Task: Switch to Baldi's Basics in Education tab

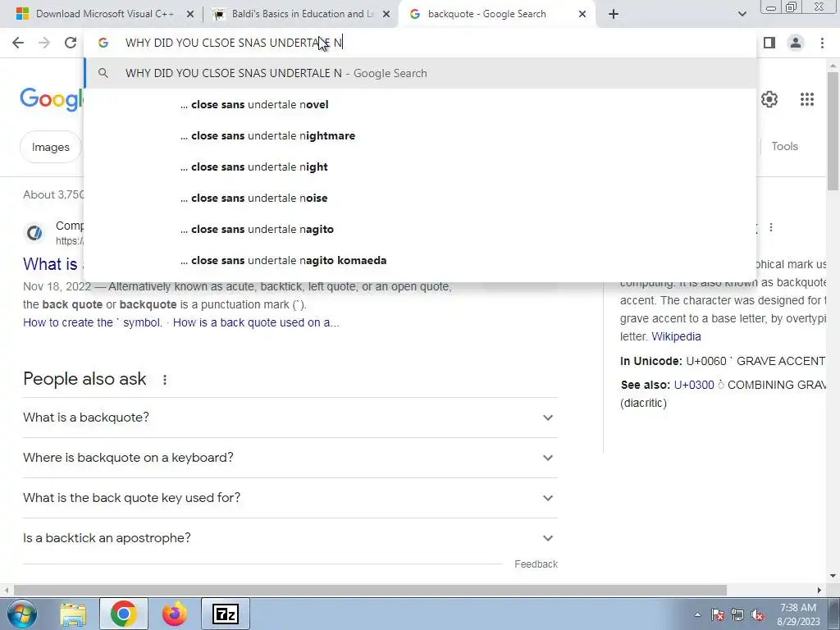Action: click(x=300, y=14)
